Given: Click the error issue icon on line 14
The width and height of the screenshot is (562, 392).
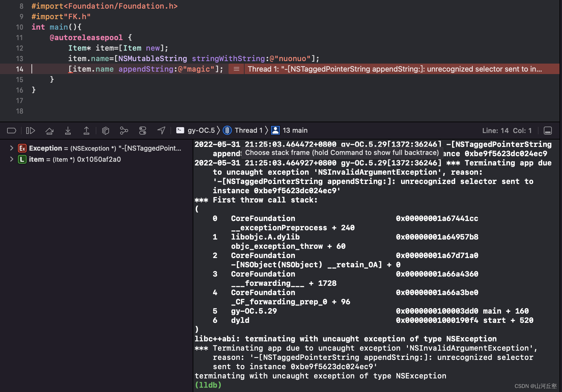Looking at the screenshot, I should [x=236, y=69].
